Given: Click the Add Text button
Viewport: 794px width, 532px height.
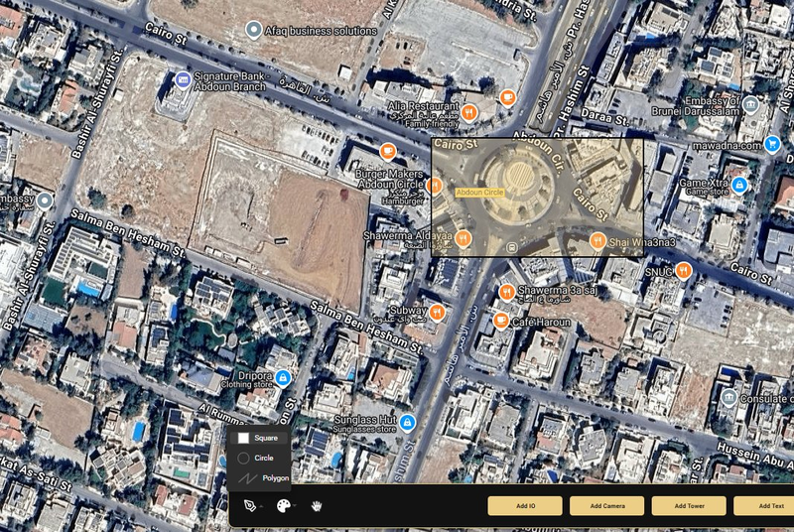Looking at the screenshot, I should 764,505.
